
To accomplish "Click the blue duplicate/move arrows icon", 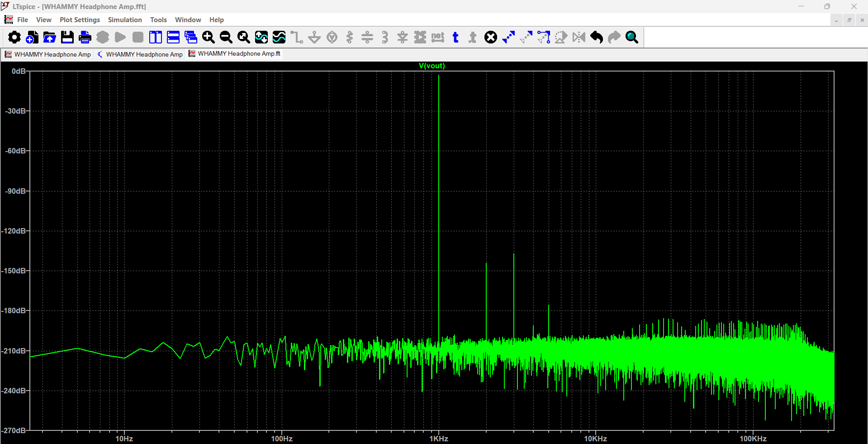I will tap(508, 37).
